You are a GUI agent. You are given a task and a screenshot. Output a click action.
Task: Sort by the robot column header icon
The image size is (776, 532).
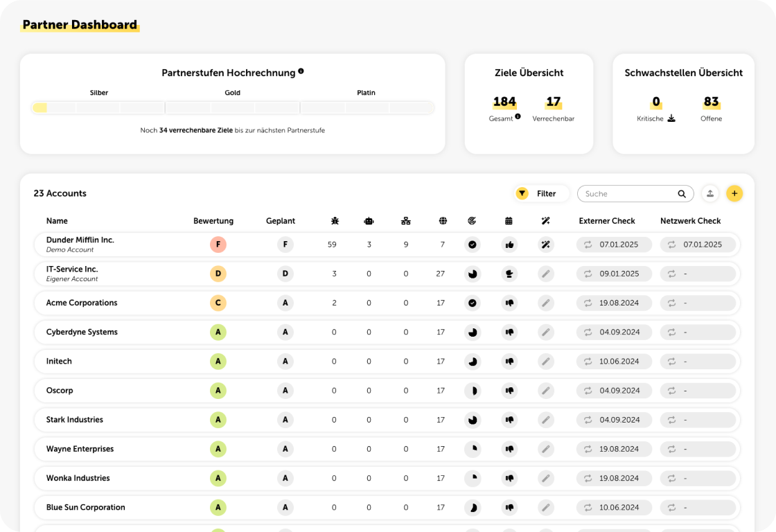point(369,221)
